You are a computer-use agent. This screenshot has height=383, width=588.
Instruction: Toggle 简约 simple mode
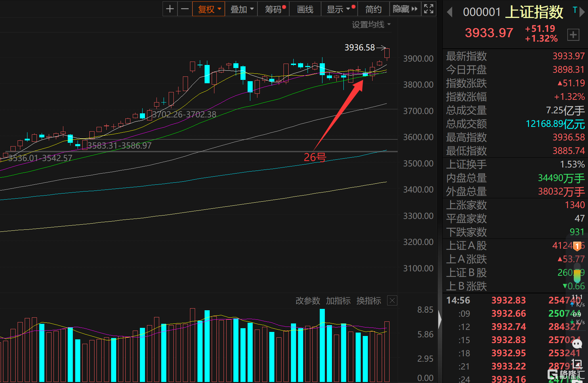[x=373, y=9]
